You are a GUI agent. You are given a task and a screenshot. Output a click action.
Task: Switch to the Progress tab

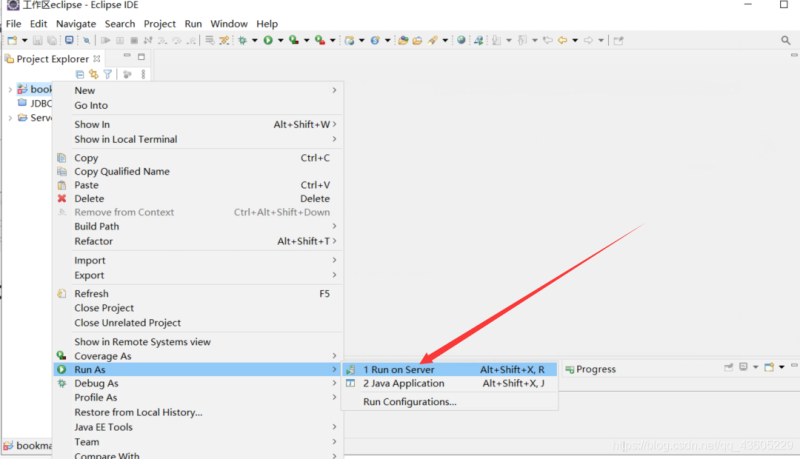[x=591, y=369]
